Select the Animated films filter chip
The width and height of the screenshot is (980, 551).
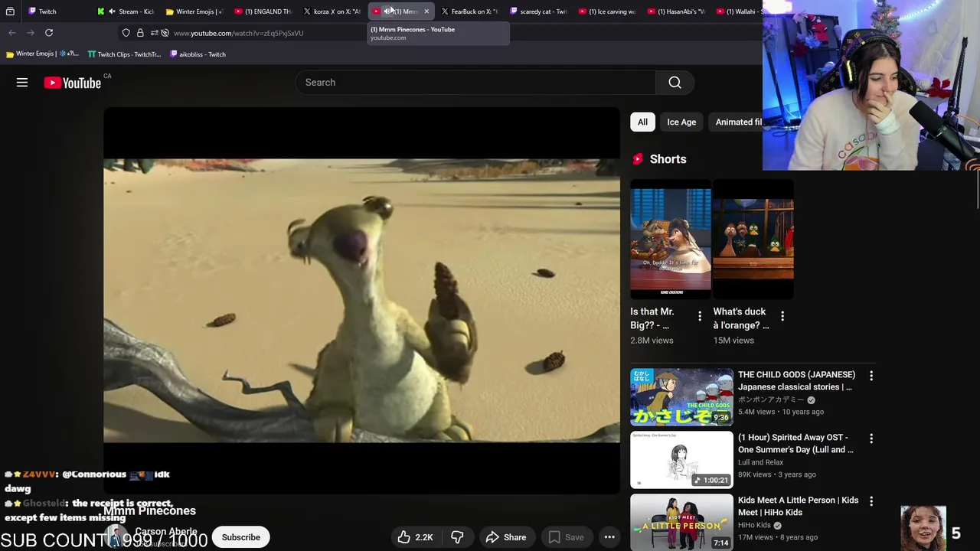point(737,122)
